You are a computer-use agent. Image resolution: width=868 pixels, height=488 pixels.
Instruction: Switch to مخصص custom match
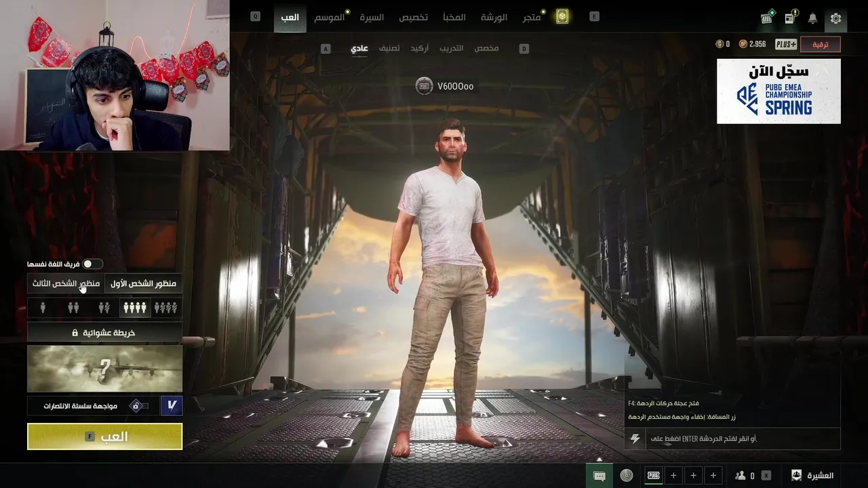pyautogui.click(x=486, y=48)
